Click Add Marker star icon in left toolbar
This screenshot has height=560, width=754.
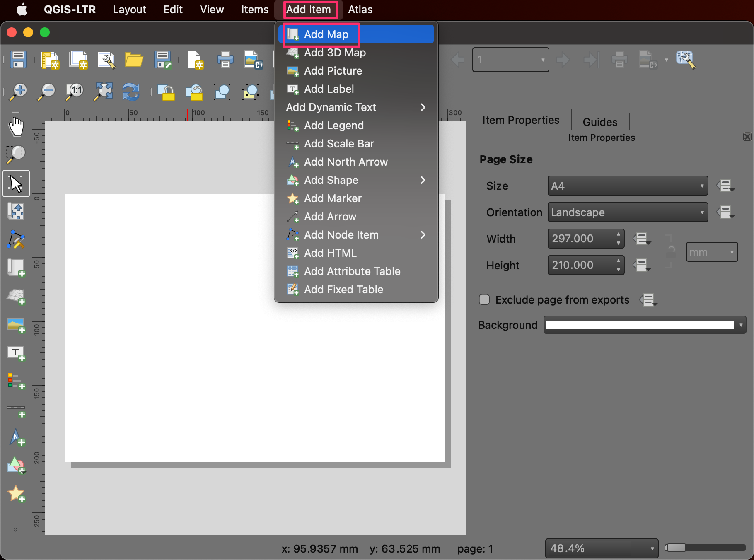coord(16,493)
